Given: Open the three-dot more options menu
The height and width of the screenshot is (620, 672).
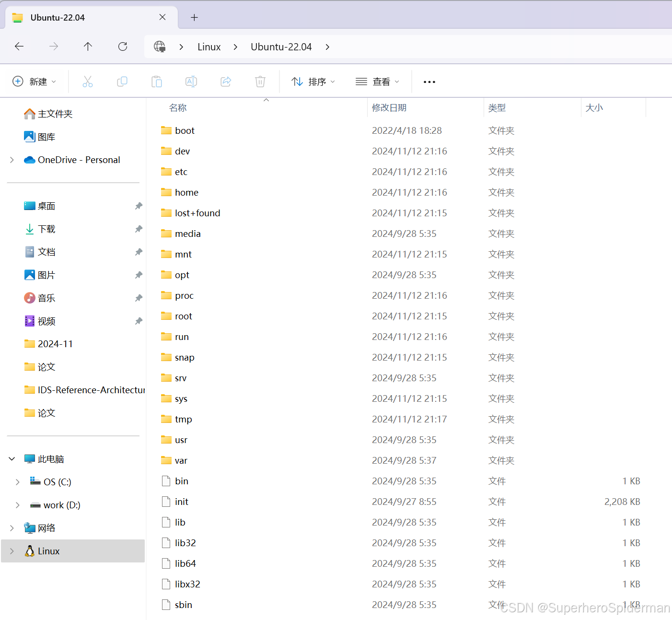Looking at the screenshot, I should click(429, 82).
